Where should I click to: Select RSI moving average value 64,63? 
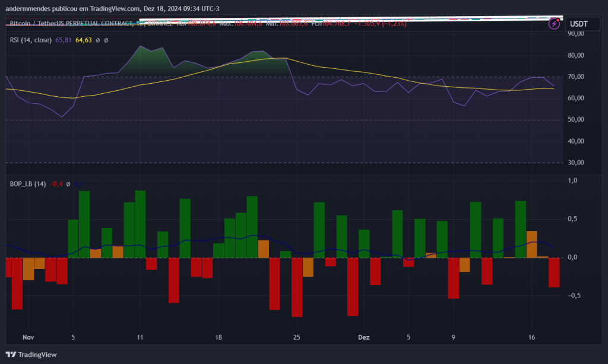(x=83, y=40)
